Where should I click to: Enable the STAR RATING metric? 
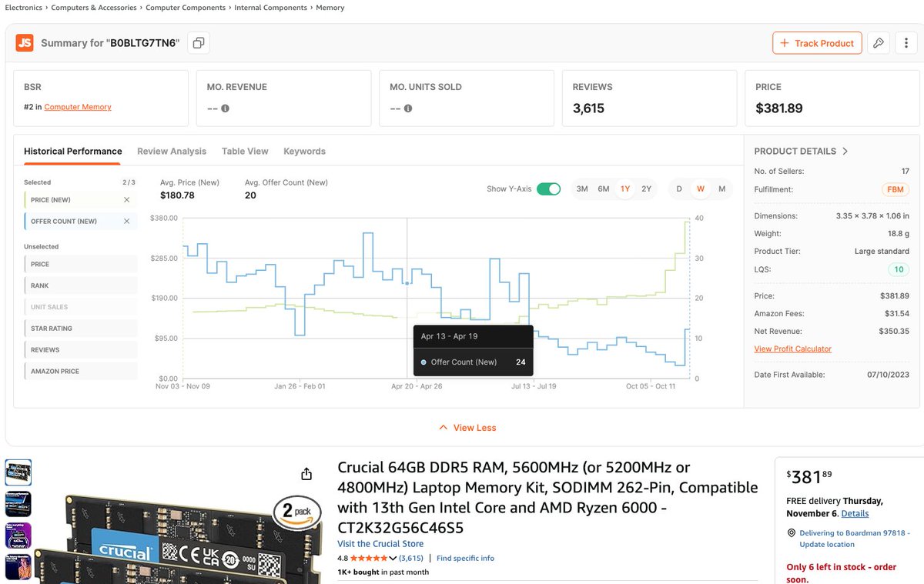point(81,329)
